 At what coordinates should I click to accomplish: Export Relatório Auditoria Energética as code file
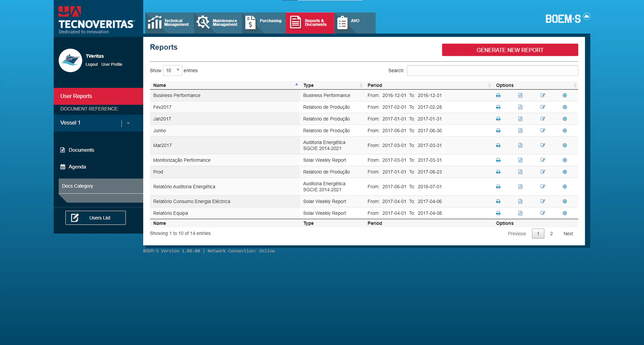[x=520, y=187]
